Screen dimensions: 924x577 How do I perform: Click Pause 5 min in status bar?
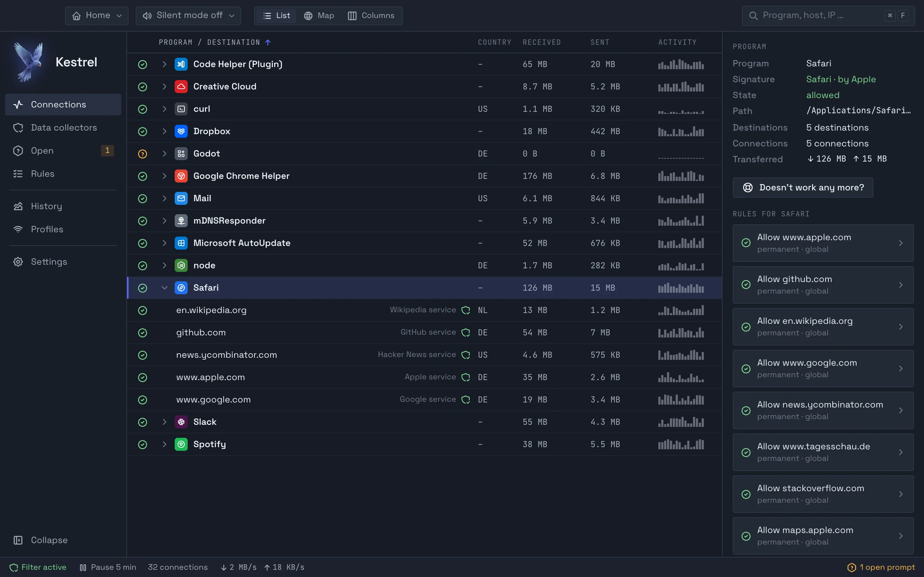pyautogui.click(x=108, y=568)
